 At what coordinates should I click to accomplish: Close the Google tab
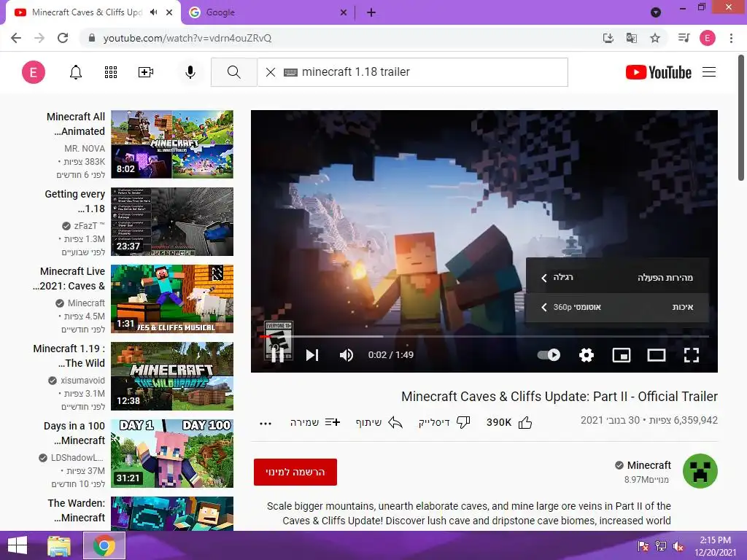click(344, 13)
